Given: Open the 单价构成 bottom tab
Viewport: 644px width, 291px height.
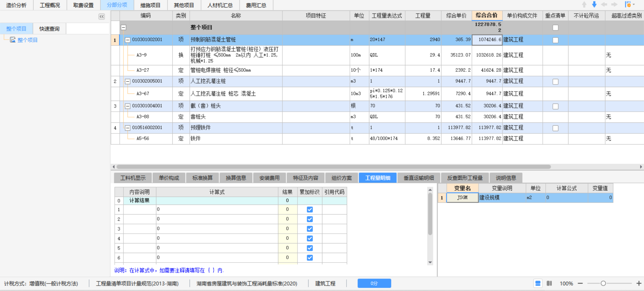Looking at the screenshot, I should [x=169, y=178].
